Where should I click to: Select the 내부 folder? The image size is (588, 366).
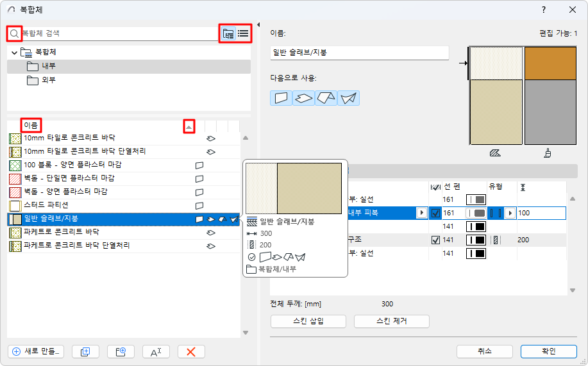(129, 67)
